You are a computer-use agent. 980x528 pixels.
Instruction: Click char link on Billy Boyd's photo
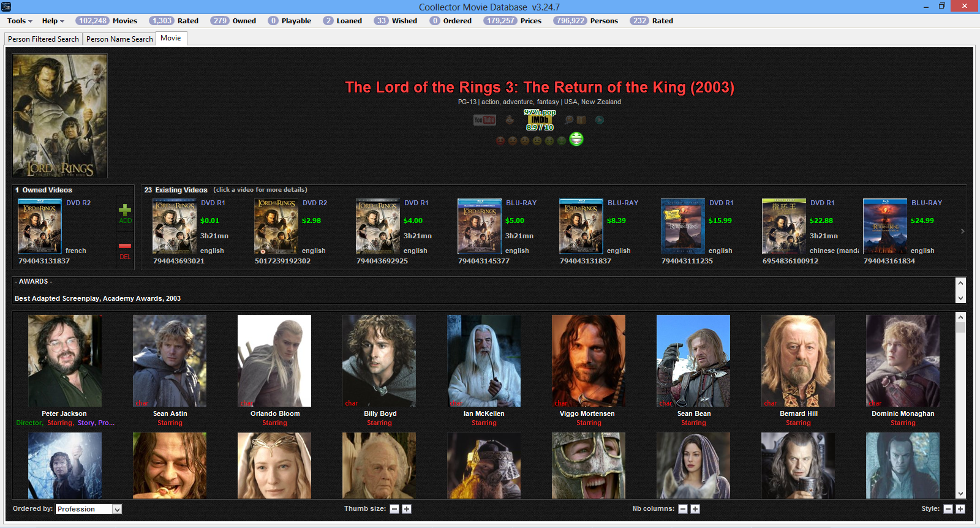pyautogui.click(x=352, y=403)
